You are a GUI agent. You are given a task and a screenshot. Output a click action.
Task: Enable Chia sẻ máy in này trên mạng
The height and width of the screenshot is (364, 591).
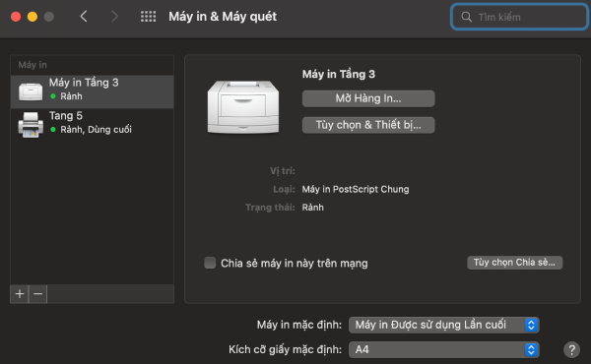pos(210,263)
